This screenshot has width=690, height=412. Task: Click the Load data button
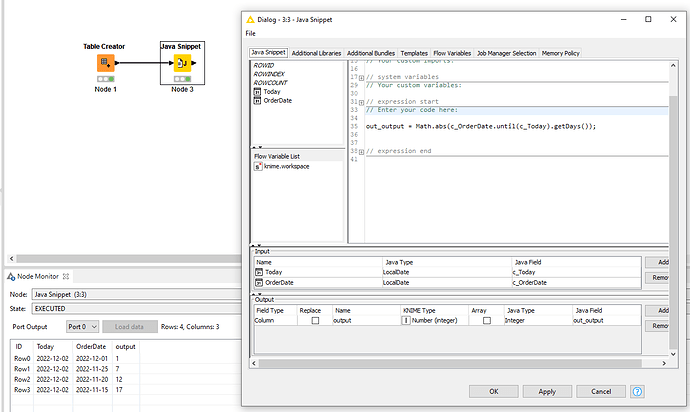[x=130, y=327]
